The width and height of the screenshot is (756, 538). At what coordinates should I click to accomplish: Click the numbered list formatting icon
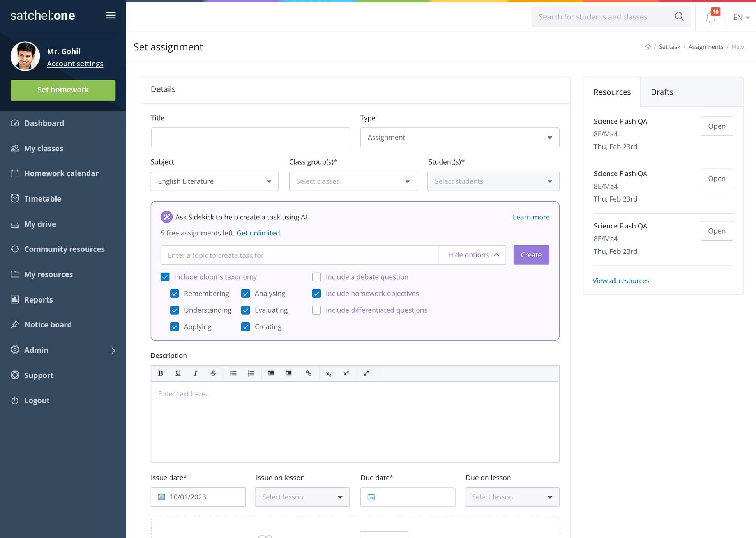[x=251, y=373]
